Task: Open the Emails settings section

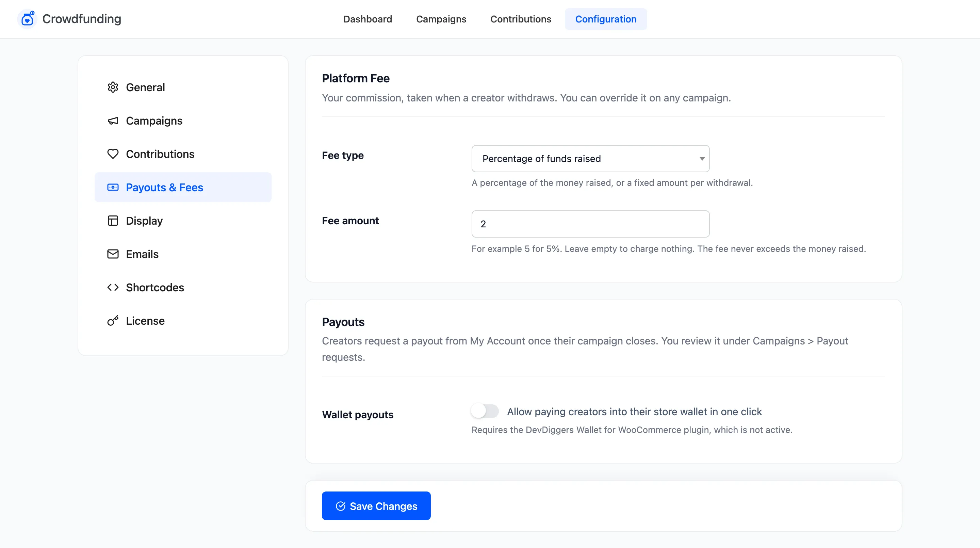Action: (183, 254)
